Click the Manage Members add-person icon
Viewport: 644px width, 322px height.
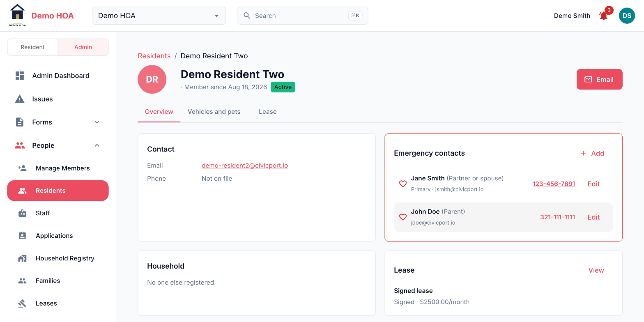22,168
